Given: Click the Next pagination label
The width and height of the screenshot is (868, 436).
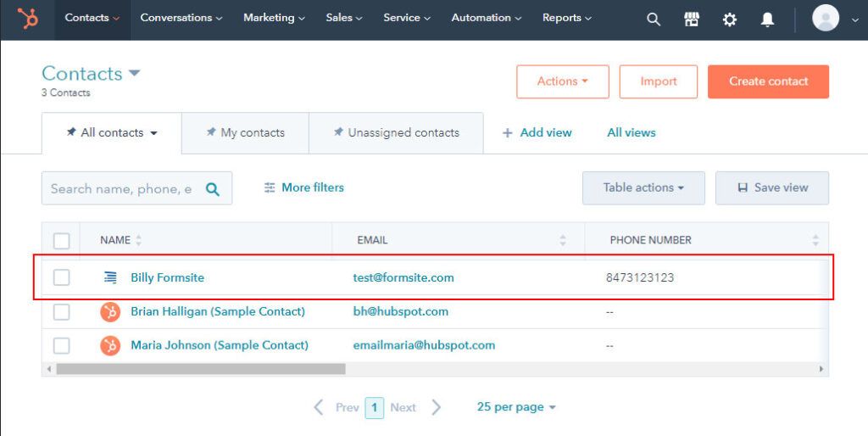Looking at the screenshot, I should [x=403, y=408].
